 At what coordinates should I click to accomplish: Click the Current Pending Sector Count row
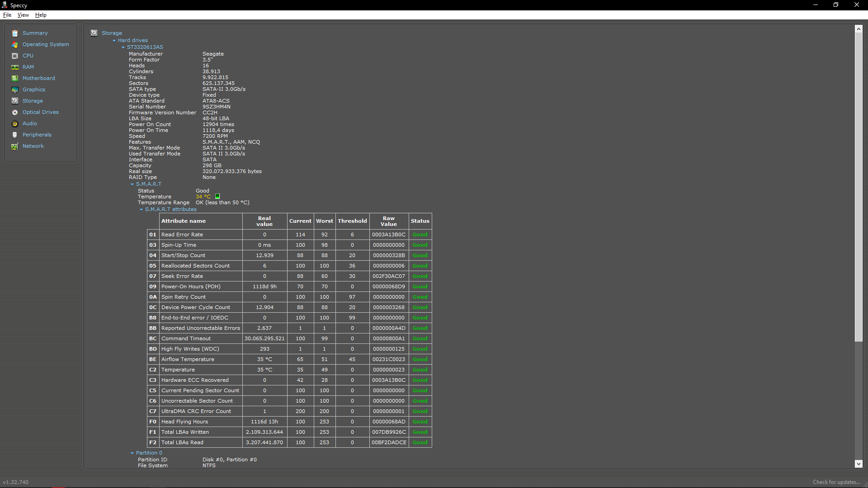tap(289, 390)
